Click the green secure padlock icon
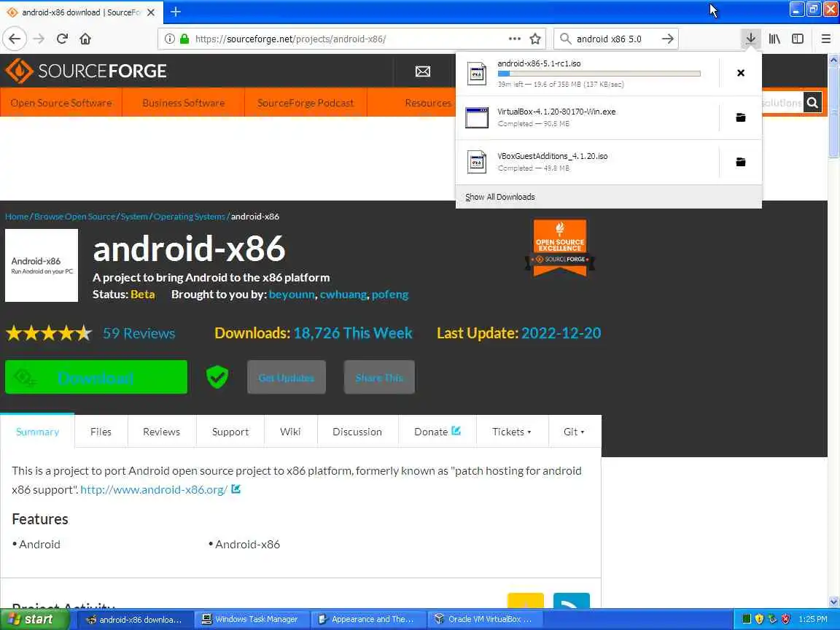The width and height of the screenshot is (840, 630). 184,39
